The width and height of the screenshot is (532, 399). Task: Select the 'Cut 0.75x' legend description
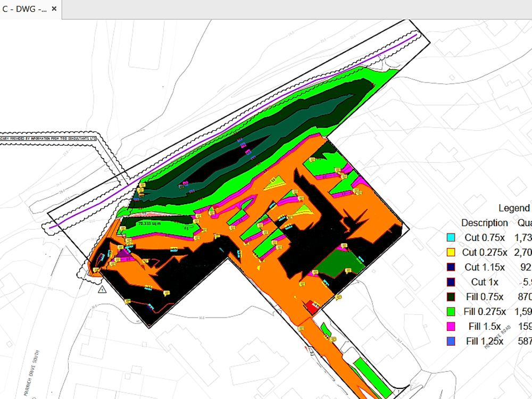[x=485, y=237]
